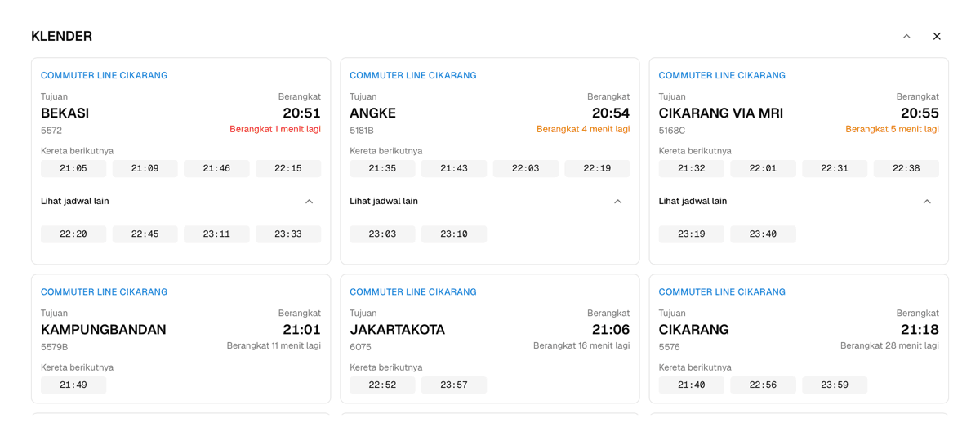
Task: Choose the 21:43 train time chip
Action: tap(454, 169)
